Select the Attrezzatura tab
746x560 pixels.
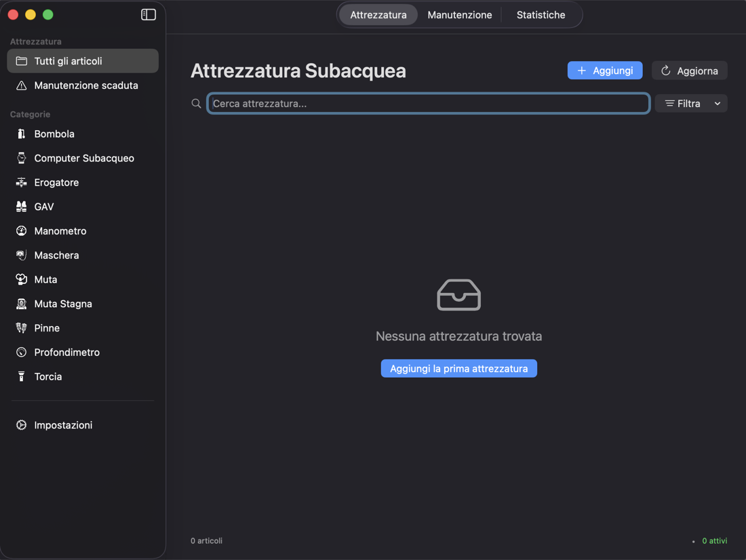tap(378, 15)
